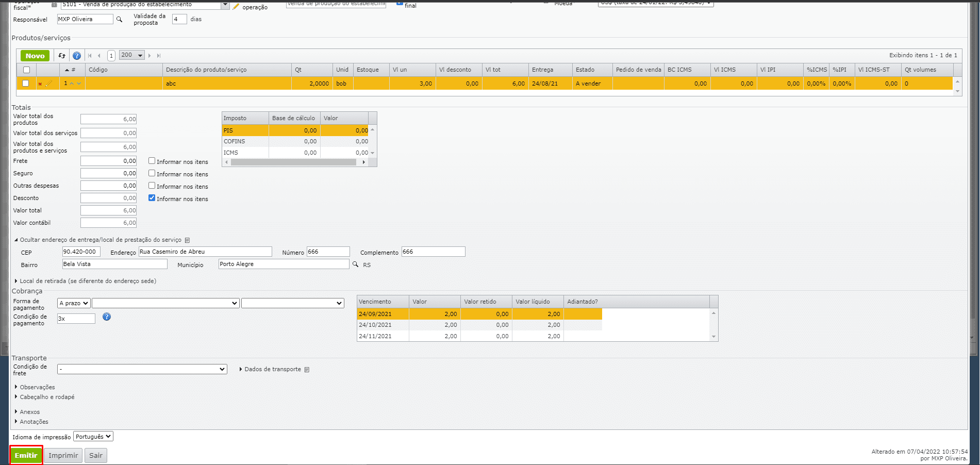Click the CEP input field
The width and height of the screenshot is (980, 465).
[x=81, y=252]
